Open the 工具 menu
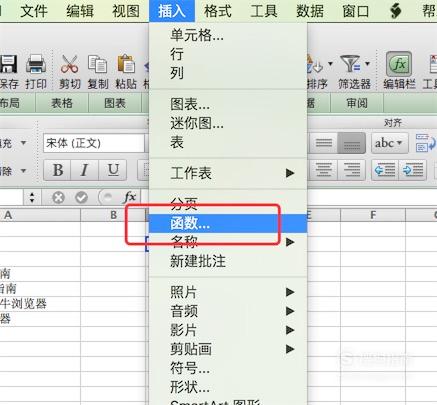 [264, 11]
